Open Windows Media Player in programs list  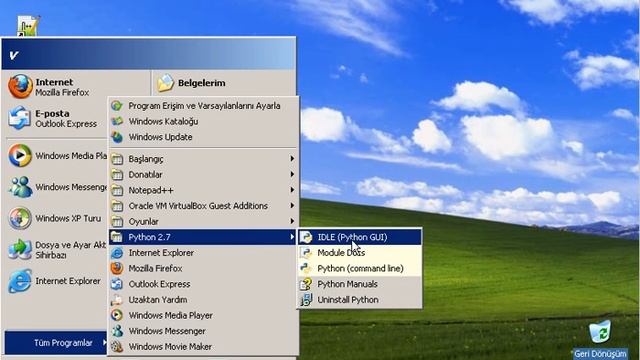pyautogui.click(x=203, y=315)
